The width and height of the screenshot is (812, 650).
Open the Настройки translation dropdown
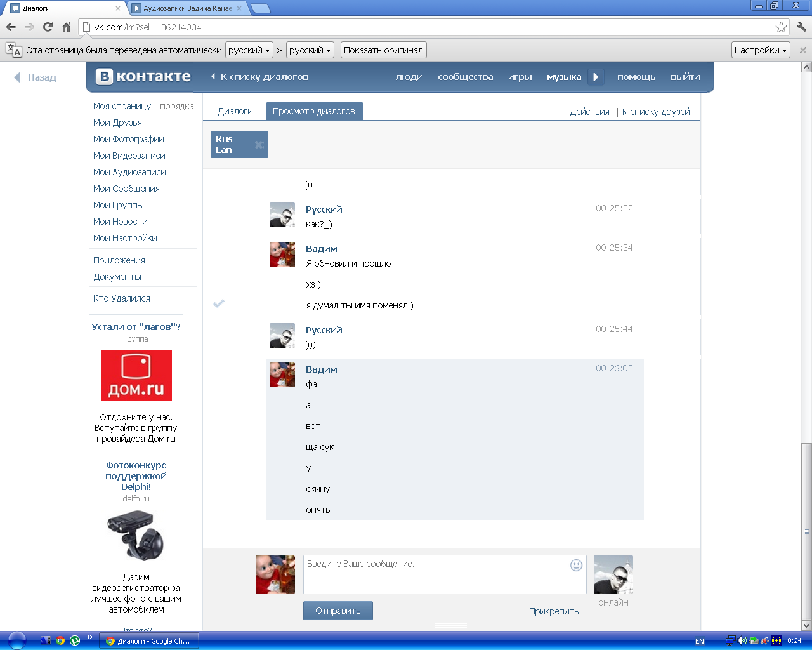click(761, 50)
